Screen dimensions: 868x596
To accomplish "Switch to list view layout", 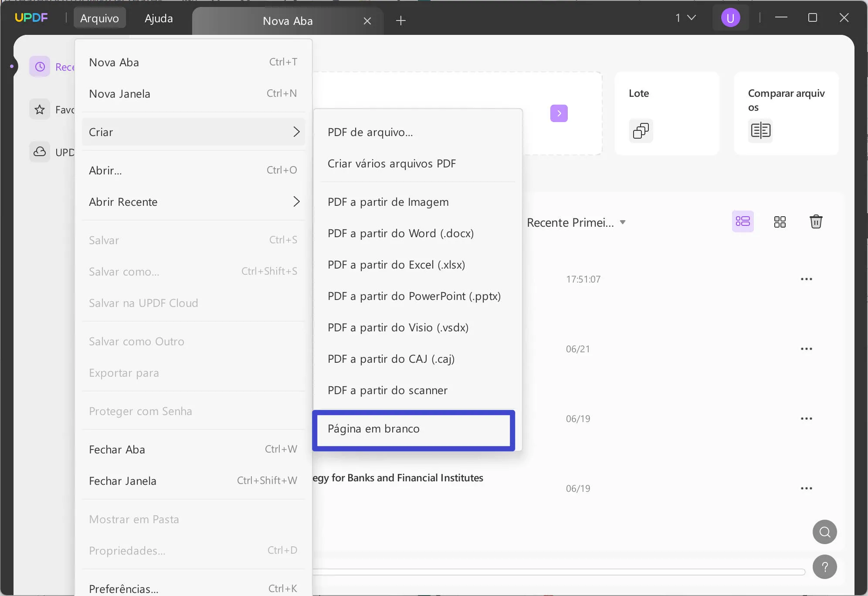I will [x=743, y=221].
